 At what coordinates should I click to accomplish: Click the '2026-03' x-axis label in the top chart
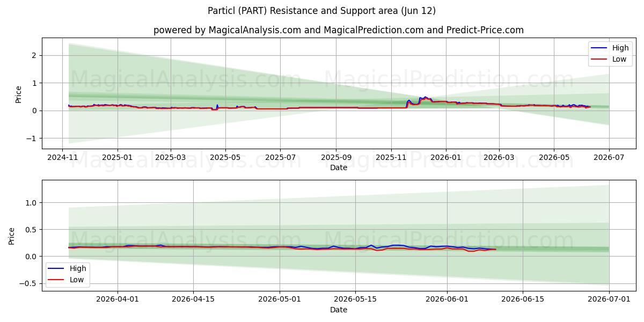click(499, 157)
